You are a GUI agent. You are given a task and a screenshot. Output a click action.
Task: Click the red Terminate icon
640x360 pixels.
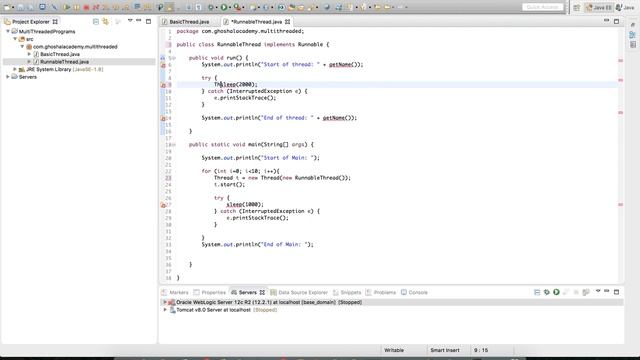click(86, 7)
